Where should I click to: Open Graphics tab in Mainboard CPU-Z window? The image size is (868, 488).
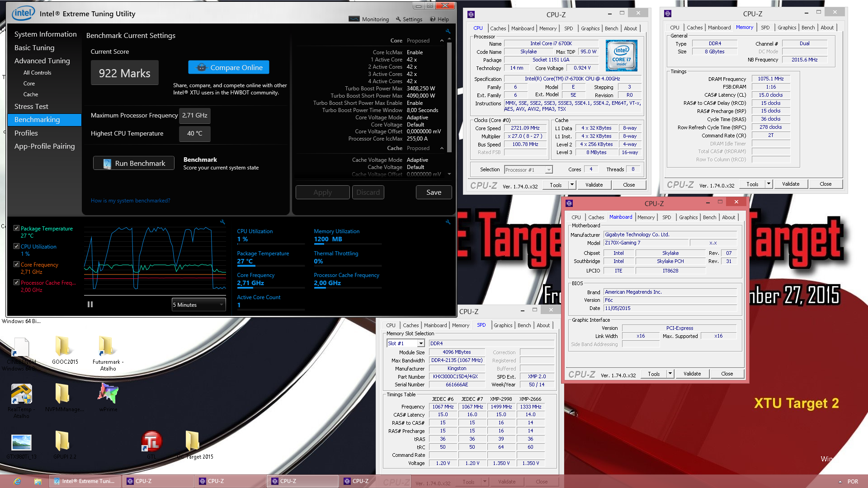[x=688, y=217]
